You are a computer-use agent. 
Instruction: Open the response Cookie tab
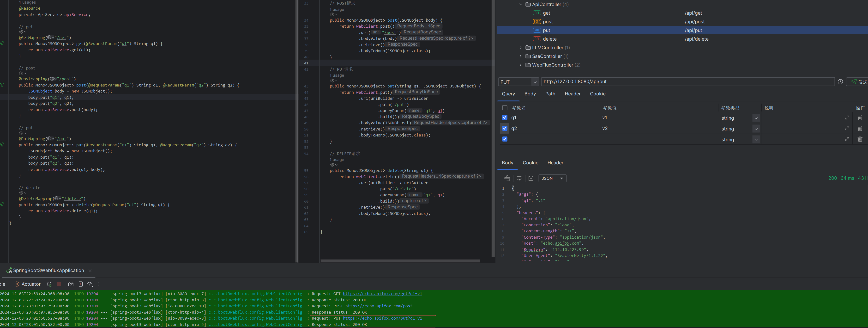pyautogui.click(x=530, y=163)
